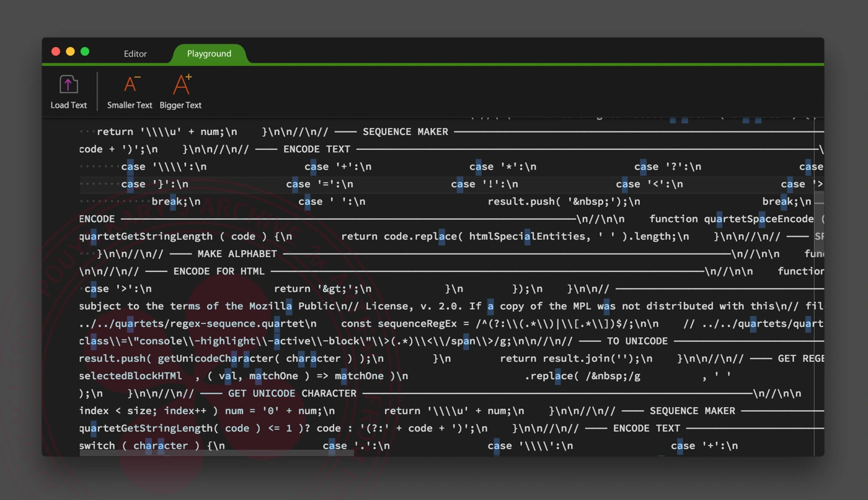The height and width of the screenshot is (500, 868).
Task: Click the ENCODE FOR HTML comment text
Action: click(x=219, y=271)
